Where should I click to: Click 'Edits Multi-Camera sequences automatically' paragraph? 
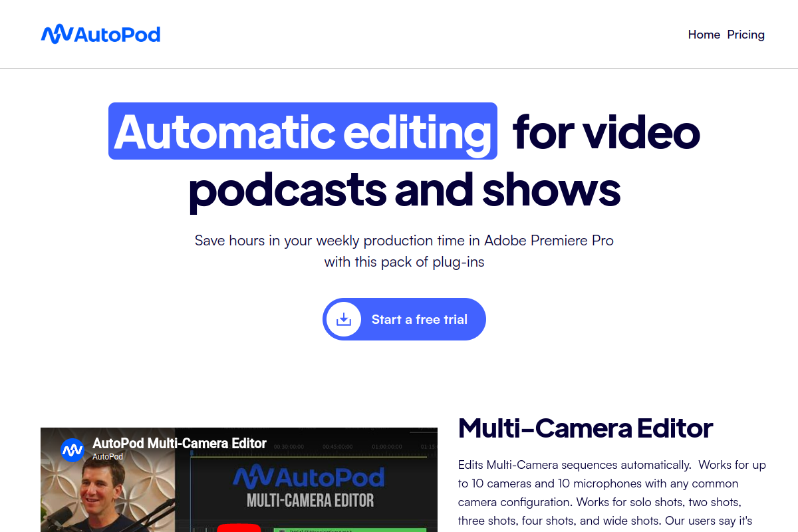click(612, 492)
